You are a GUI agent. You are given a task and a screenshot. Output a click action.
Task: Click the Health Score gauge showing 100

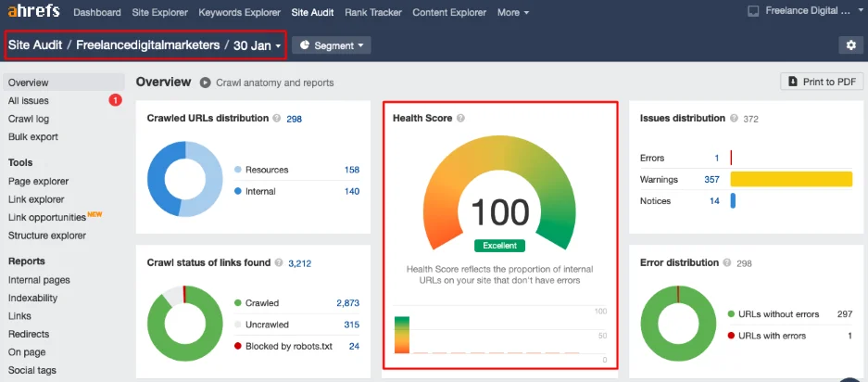pos(500,191)
